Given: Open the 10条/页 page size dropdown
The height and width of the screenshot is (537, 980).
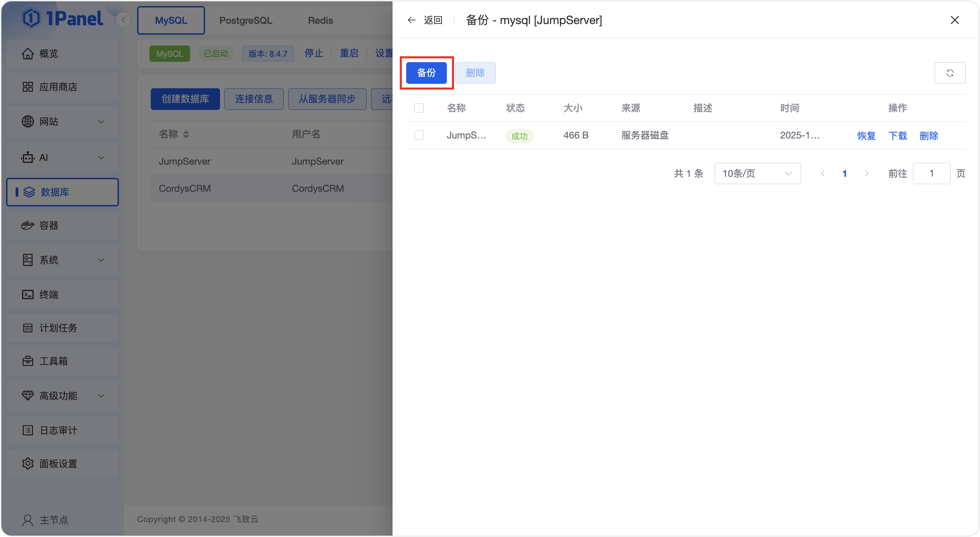Looking at the screenshot, I should (x=757, y=173).
